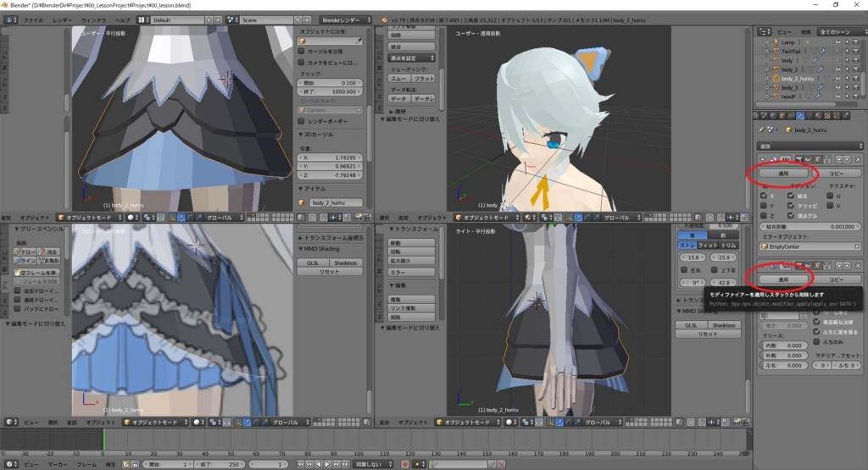Click Shadeless button in bottom-left MMD Shading
Viewport: 868px width, 470px height.
(346, 263)
